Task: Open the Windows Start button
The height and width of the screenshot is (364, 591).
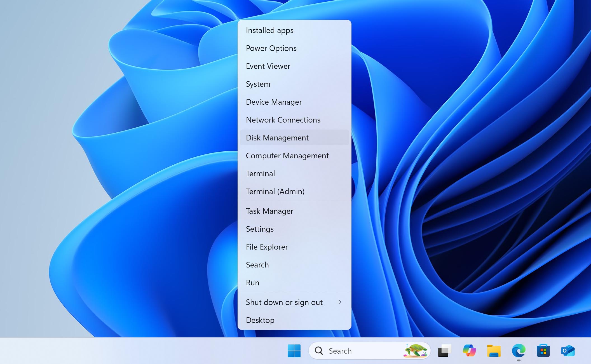Action: (x=294, y=351)
